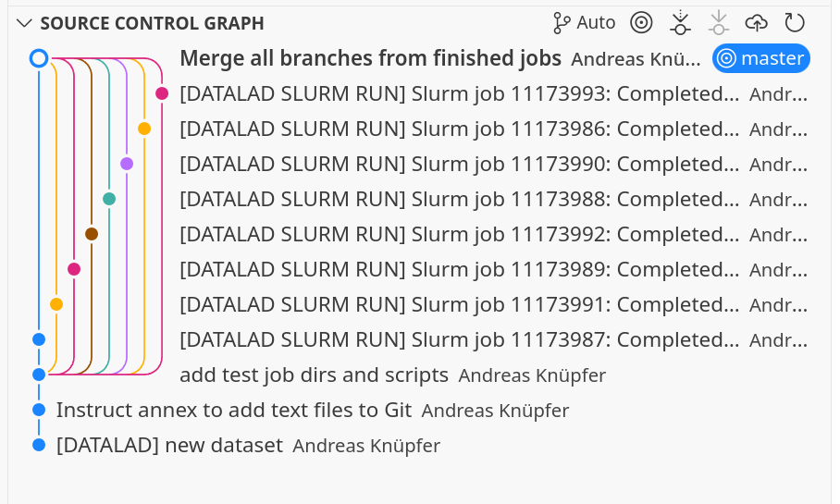Click the 'Instruct annex to add text files' commit
This screenshot has height=504, width=840.
(x=233, y=410)
